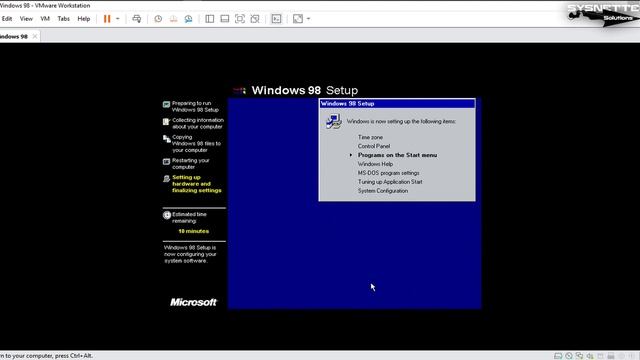Click 'Collecting information about your computer' step
This screenshot has height=360, width=640.
click(198, 123)
